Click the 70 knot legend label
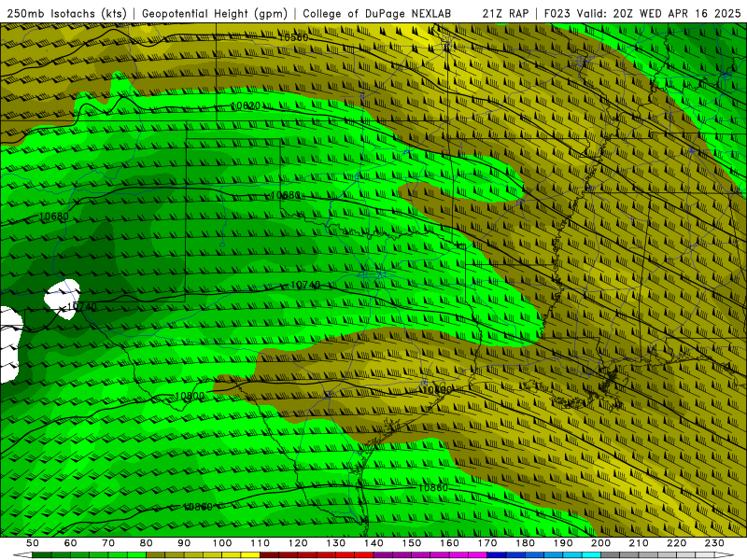Viewport: 747px width, 560px height. 108,543
